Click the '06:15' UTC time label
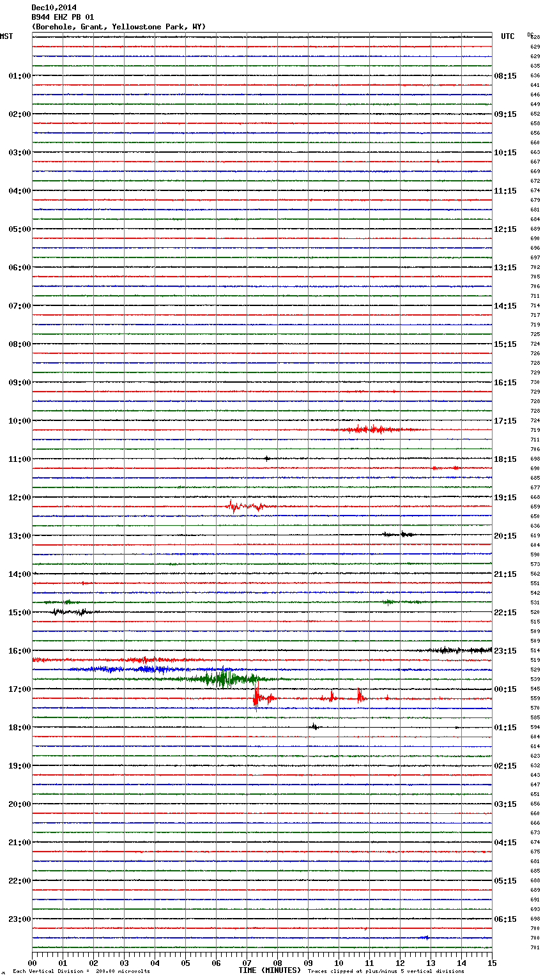This screenshot has width=543, height=980. (x=505, y=919)
